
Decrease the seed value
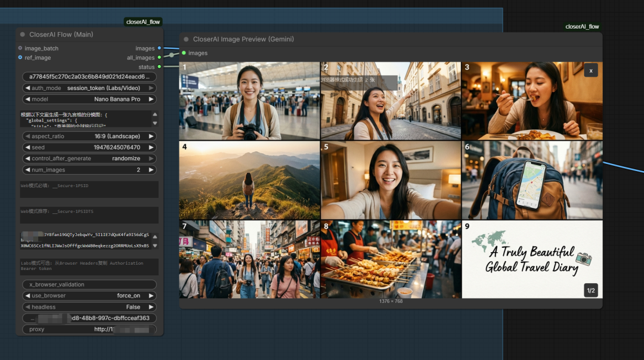coord(27,147)
